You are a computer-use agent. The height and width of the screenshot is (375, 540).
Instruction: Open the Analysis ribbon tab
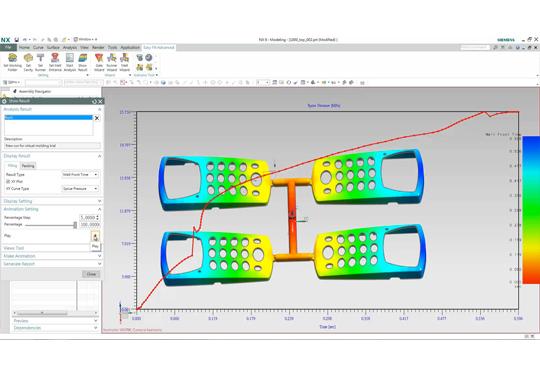tap(70, 48)
